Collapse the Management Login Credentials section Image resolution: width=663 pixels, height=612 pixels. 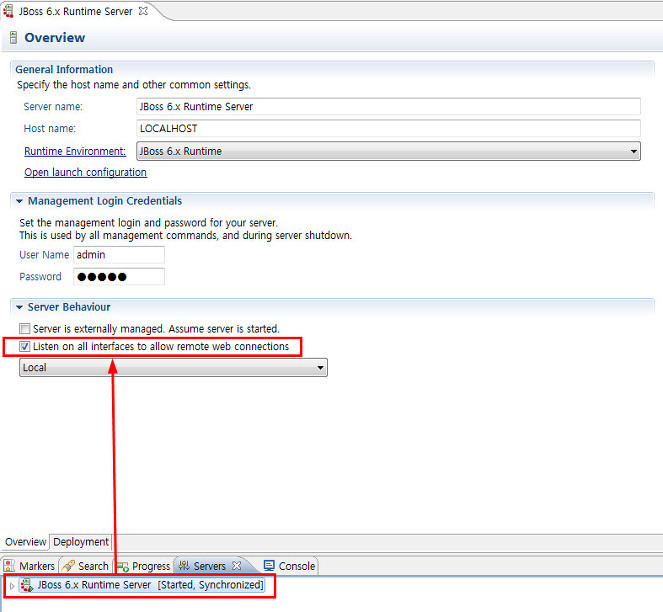pyautogui.click(x=19, y=201)
